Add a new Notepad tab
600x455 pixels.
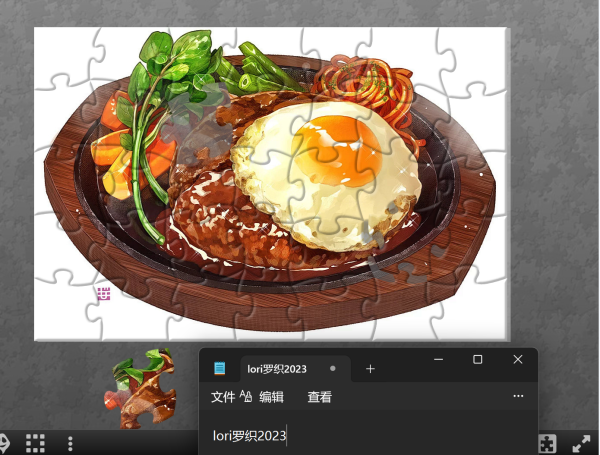click(370, 369)
